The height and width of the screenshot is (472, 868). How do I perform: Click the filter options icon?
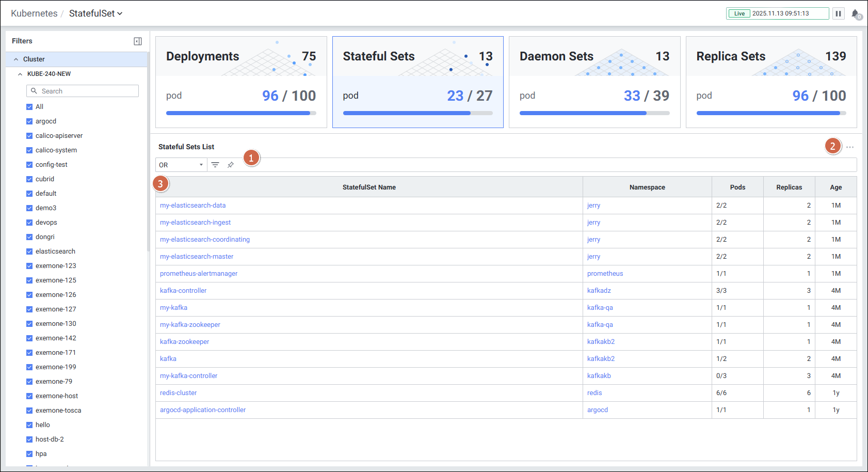[215, 165]
